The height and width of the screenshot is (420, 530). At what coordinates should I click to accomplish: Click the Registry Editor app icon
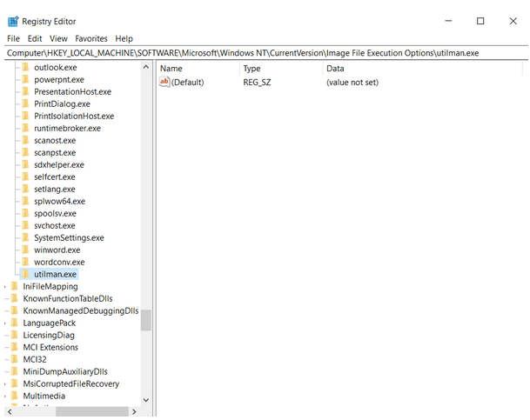[x=13, y=21]
